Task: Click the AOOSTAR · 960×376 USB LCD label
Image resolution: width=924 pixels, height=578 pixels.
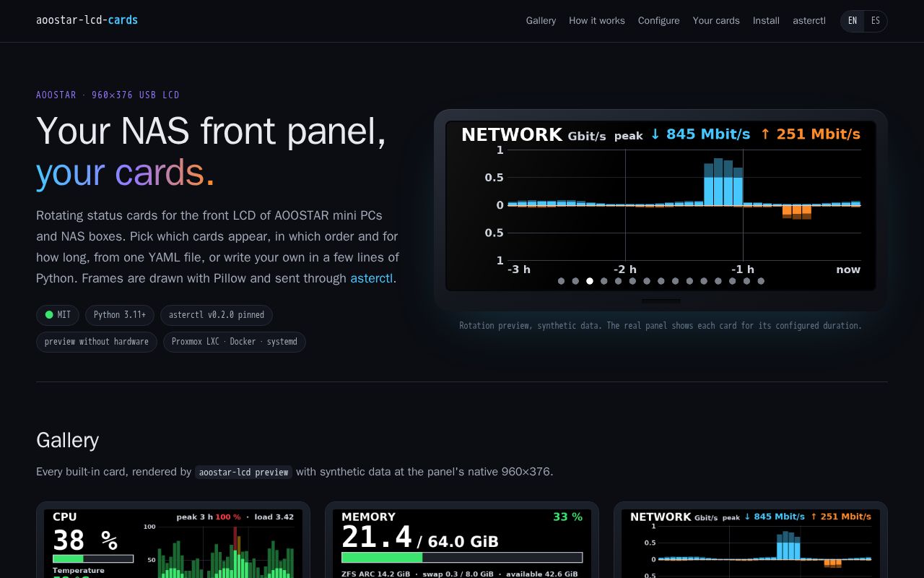Action: point(108,95)
